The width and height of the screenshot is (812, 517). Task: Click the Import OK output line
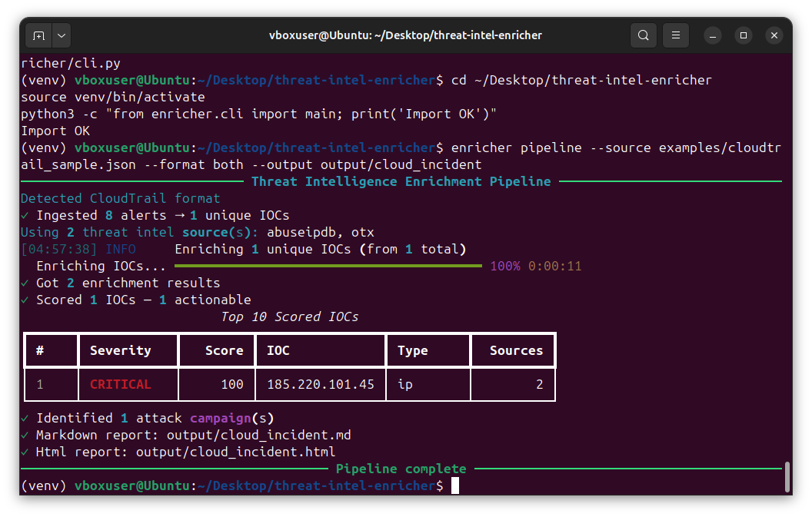pos(55,131)
